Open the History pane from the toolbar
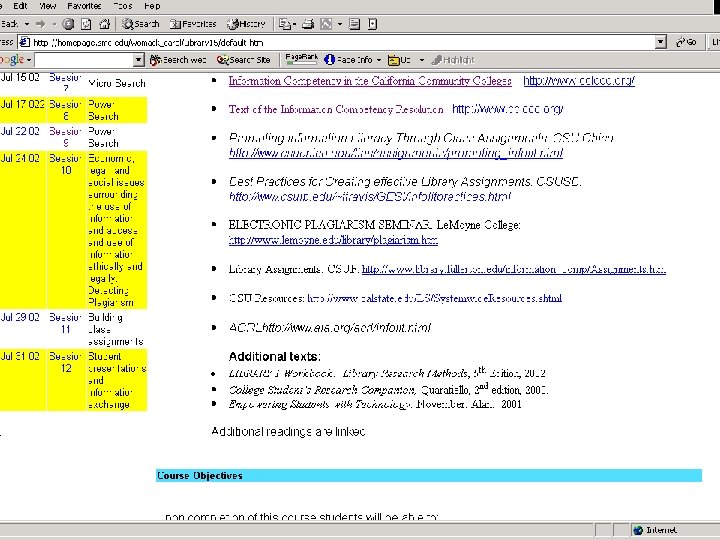 coord(247,24)
